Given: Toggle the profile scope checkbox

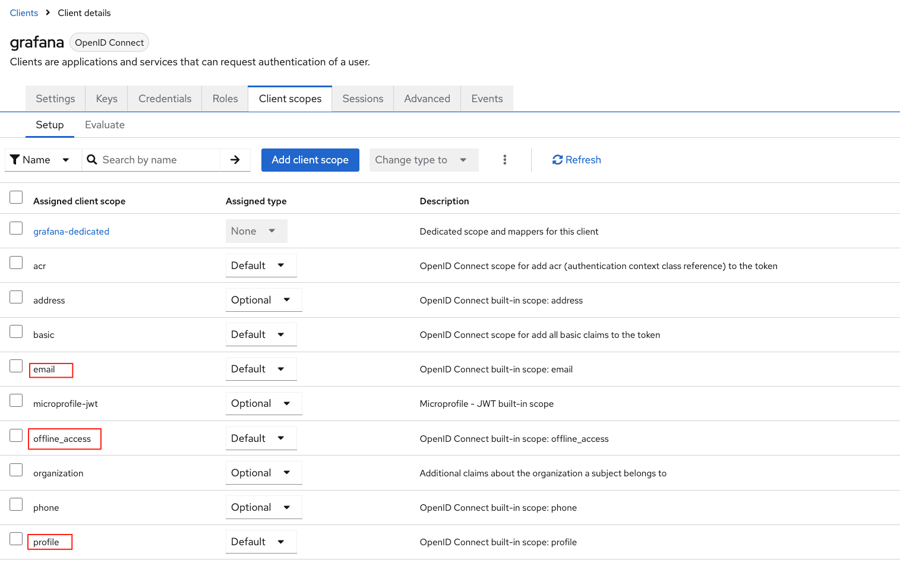Looking at the screenshot, I should (x=16, y=539).
